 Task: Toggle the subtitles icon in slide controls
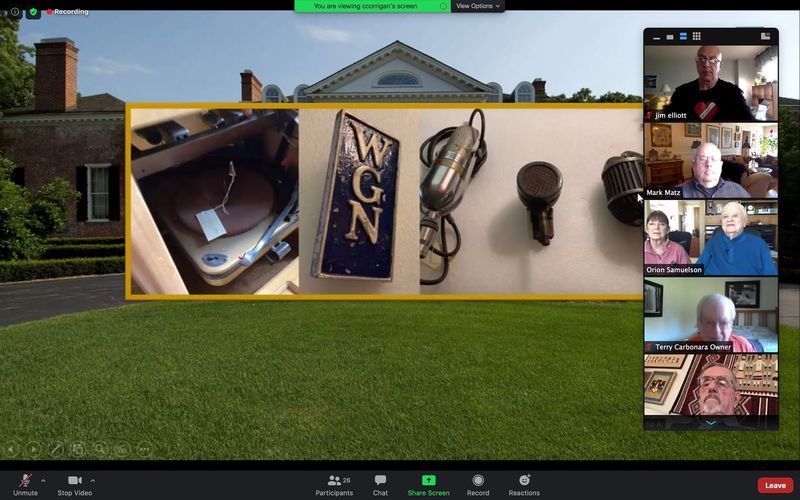(x=122, y=449)
